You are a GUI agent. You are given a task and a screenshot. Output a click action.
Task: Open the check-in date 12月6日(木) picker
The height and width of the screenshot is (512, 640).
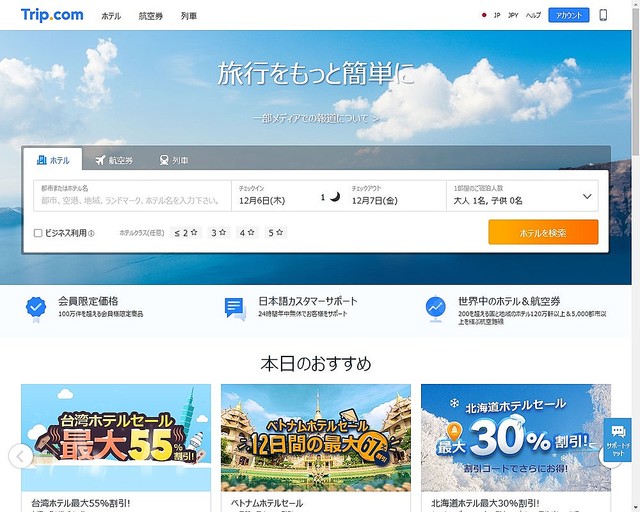262,200
